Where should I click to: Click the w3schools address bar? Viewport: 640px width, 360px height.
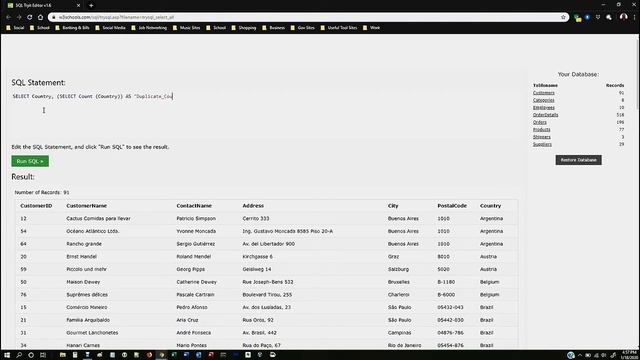(x=308, y=17)
